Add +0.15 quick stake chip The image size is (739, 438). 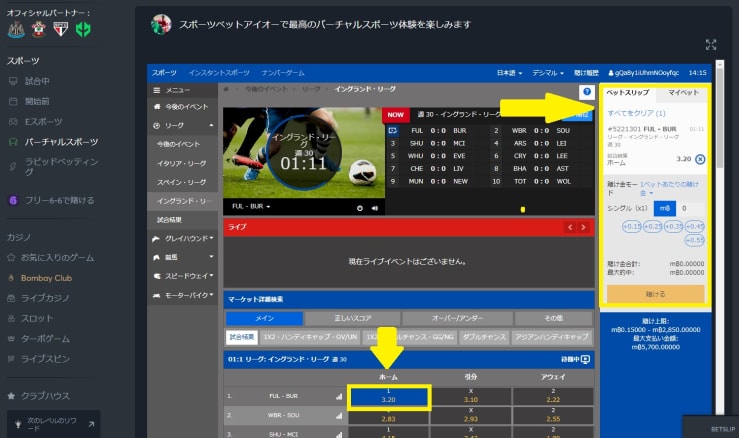[x=632, y=227]
